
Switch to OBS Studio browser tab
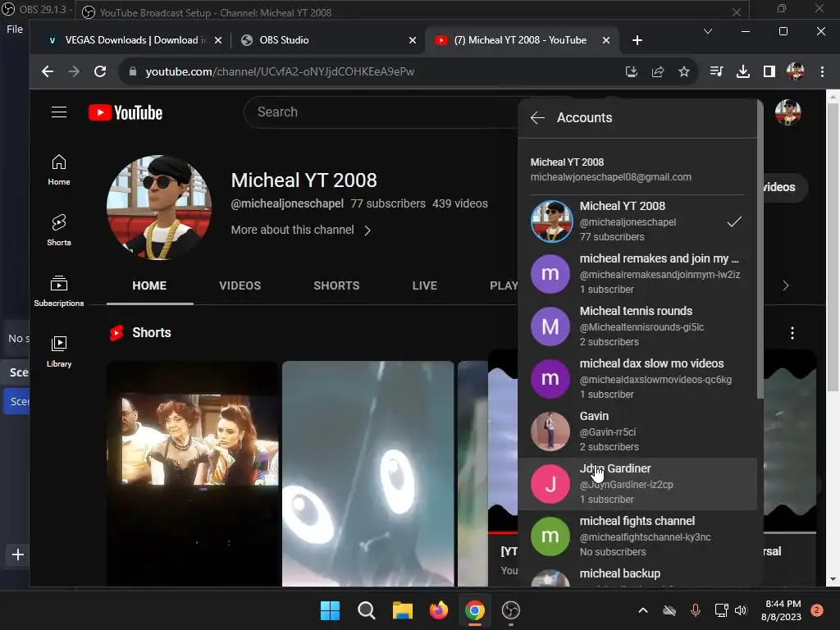326,40
